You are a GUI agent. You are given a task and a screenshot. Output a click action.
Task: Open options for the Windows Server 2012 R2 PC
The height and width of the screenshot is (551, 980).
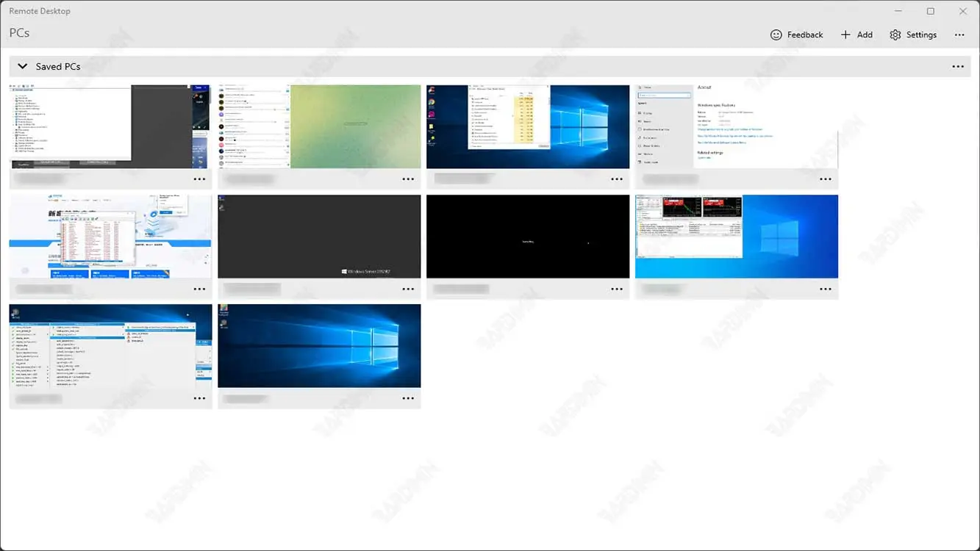pos(408,289)
